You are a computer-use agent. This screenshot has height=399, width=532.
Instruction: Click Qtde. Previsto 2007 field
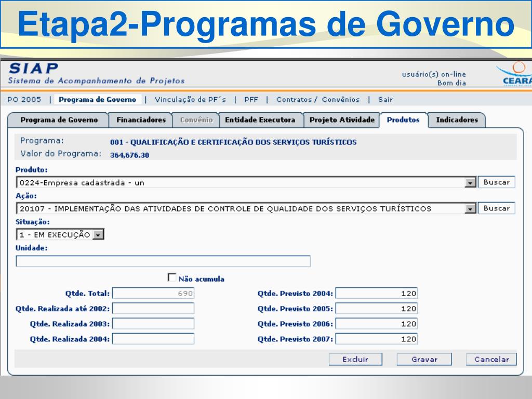(377, 339)
